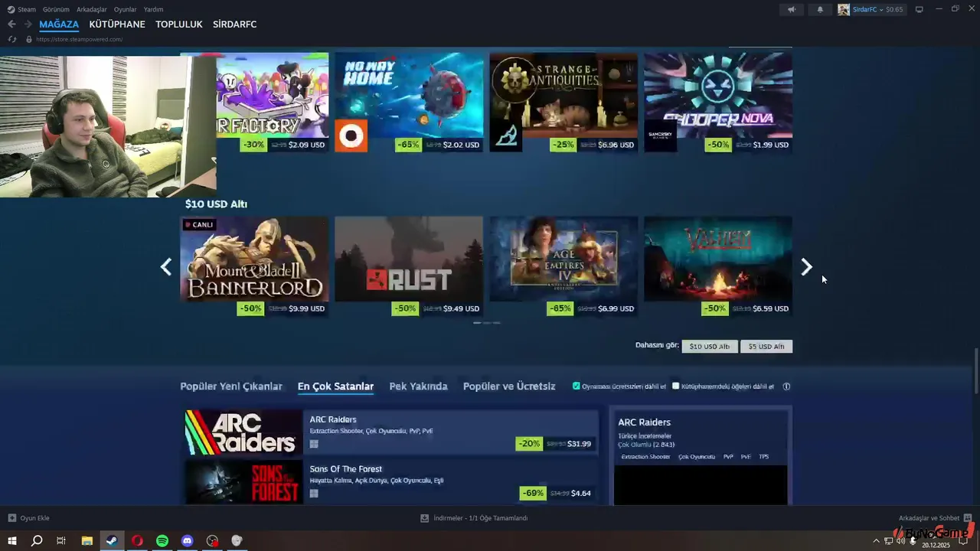
Task: Open Task View on the taskbar
Action: 61,540
